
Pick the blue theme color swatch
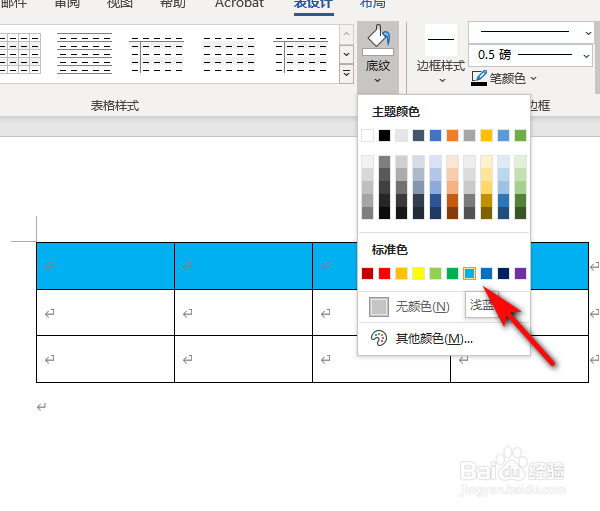pos(435,136)
